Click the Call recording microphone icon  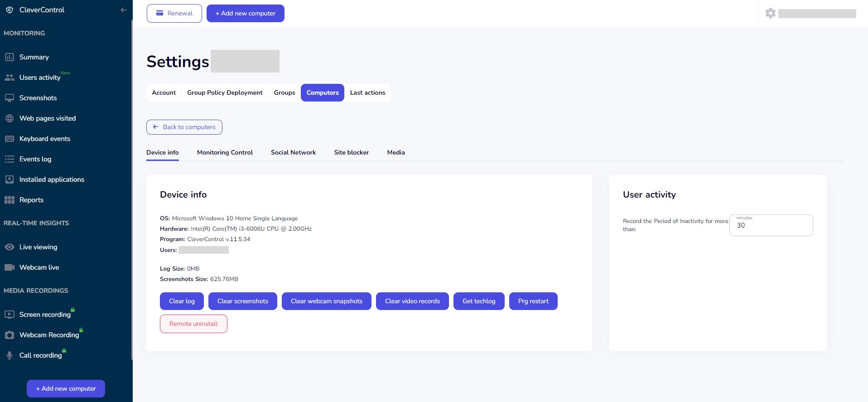point(10,355)
